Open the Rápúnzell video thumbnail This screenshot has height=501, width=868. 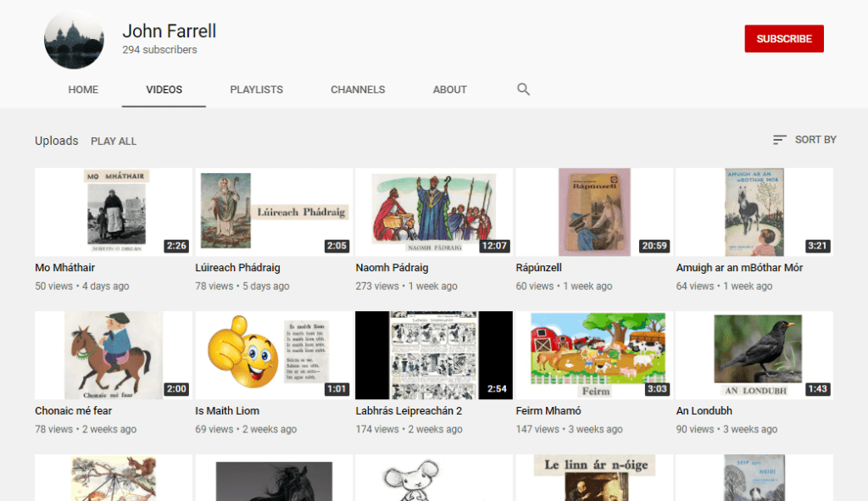click(594, 212)
